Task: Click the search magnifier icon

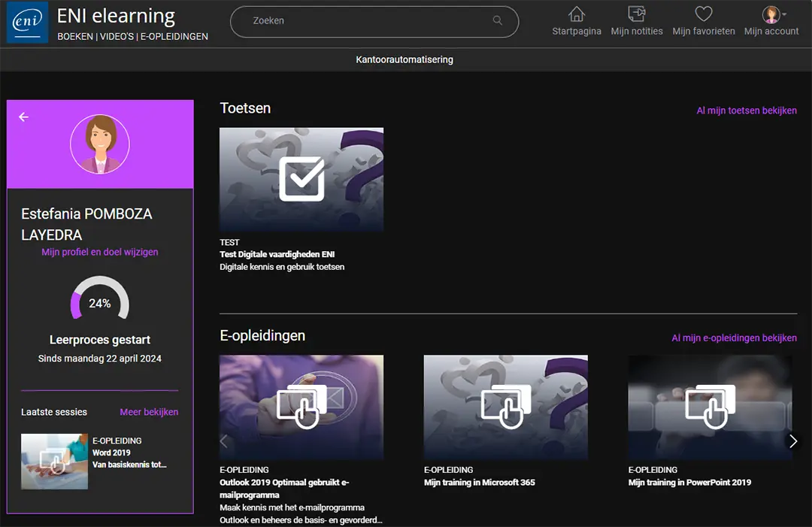Action: pyautogui.click(x=498, y=21)
